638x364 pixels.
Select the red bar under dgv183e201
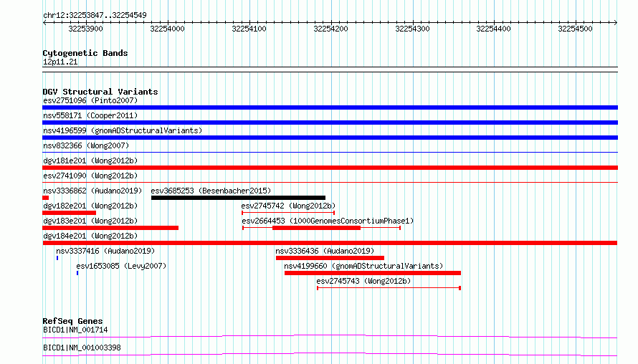[x=110, y=228]
